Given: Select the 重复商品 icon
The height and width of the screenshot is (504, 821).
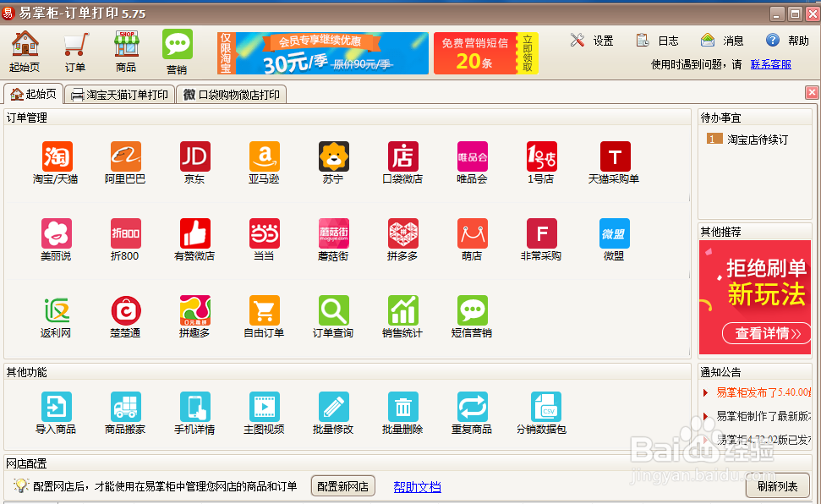Looking at the screenshot, I should pos(473,407).
